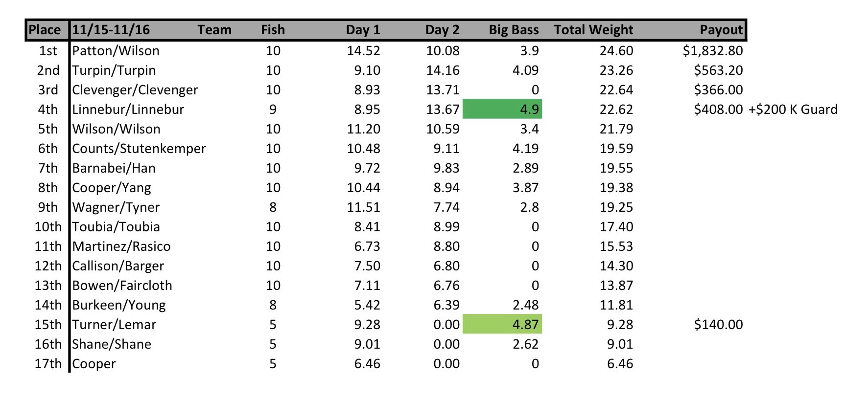The image size is (868, 400).
Task: Click the Payout column header
Action: [x=721, y=30]
